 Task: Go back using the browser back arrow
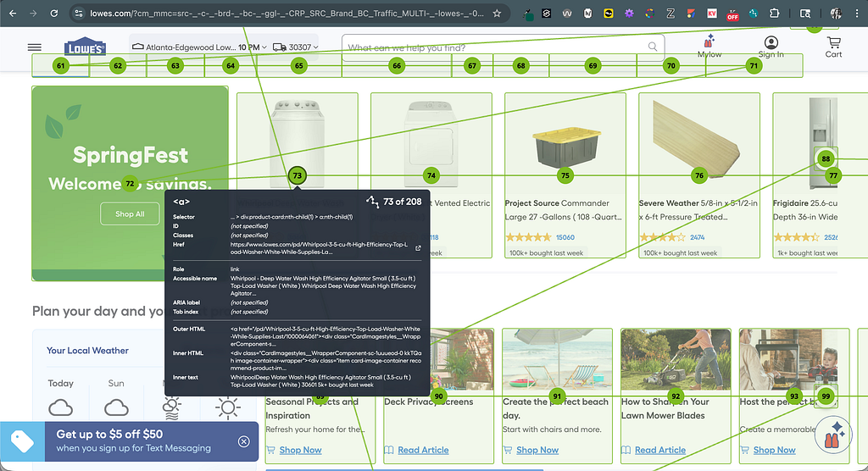pyautogui.click(x=13, y=14)
